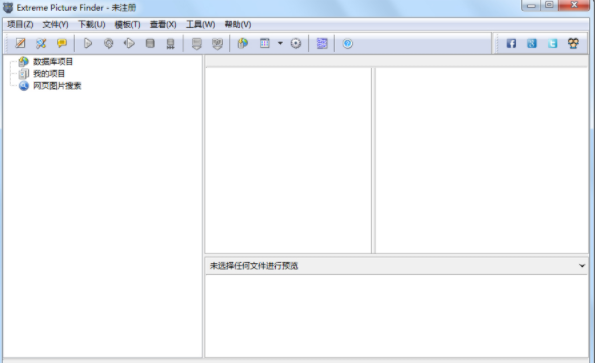Screen dimensions: 595x363
Task: Close the Extreme Picture Finder window
Action: pos(574,5)
